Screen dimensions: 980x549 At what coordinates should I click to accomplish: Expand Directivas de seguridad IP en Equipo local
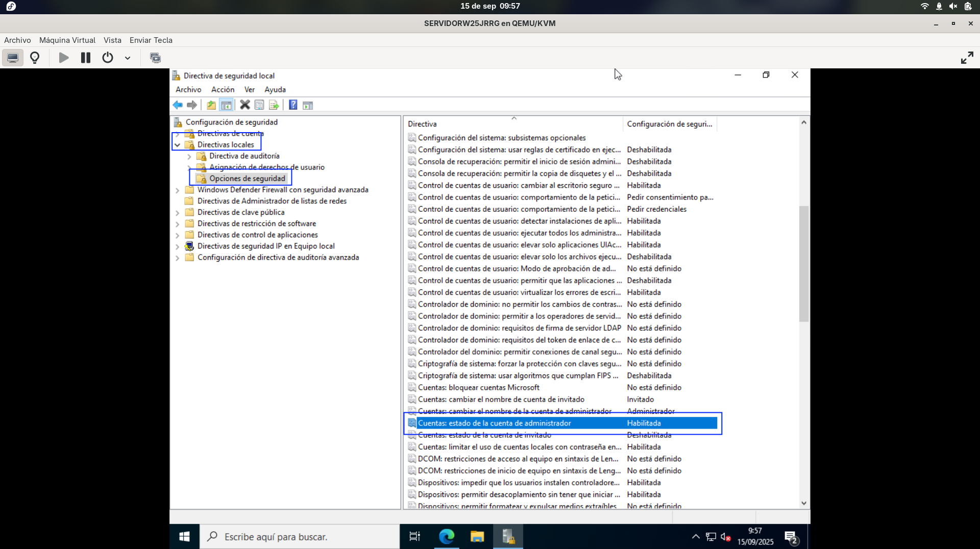coord(178,246)
